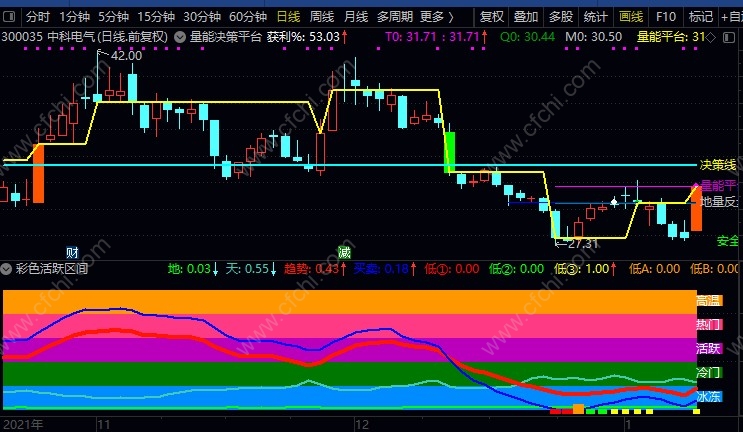Click the 获利%: 53.03 value
Viewport: 743px width, 432px height.
[307, 37]
